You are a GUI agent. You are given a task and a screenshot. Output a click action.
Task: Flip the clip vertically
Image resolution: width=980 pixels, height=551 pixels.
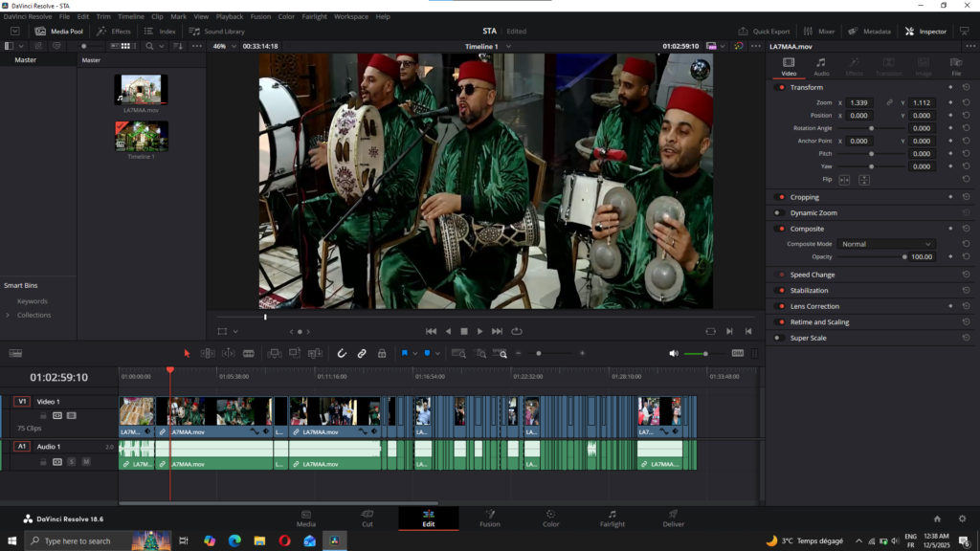pos(864,180)
